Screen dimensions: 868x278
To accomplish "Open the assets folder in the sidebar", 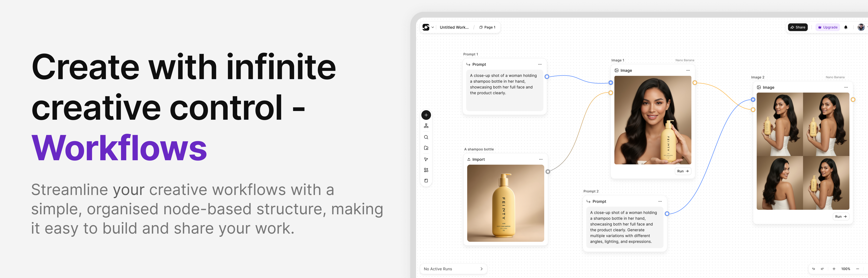I will pyautogui.click(x=426, y=148).
